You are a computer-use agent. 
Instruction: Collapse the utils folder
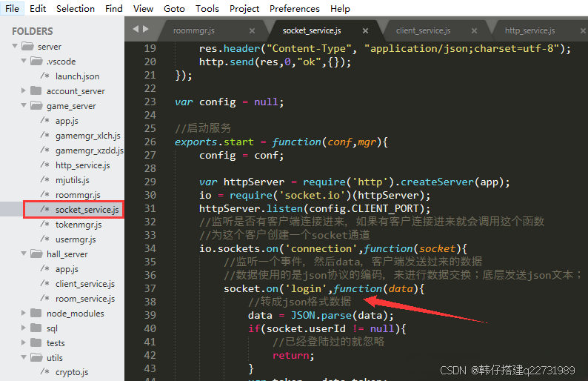[24, 357]
